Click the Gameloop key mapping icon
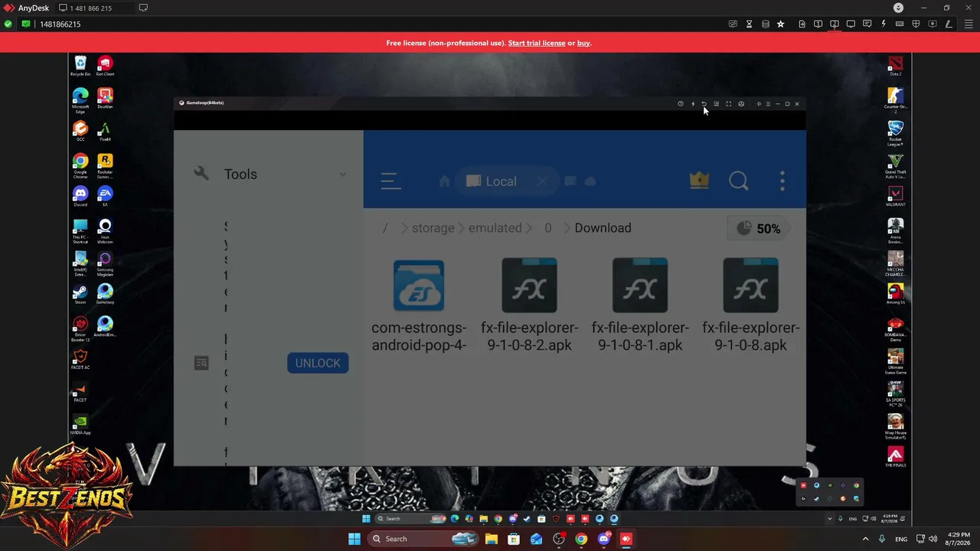This screenshot has width=980, height=551. 716,104
